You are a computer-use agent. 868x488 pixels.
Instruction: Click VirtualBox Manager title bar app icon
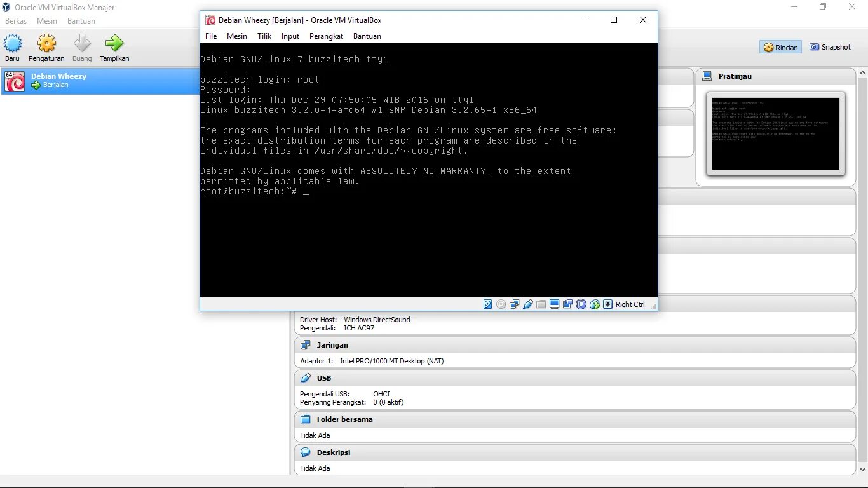tap(6, 7)
